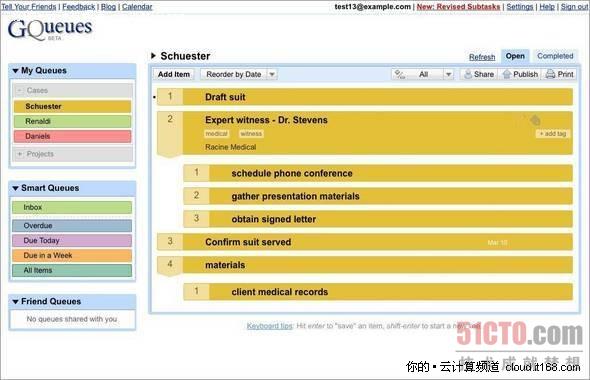Click the medical tag

(216, 134)
